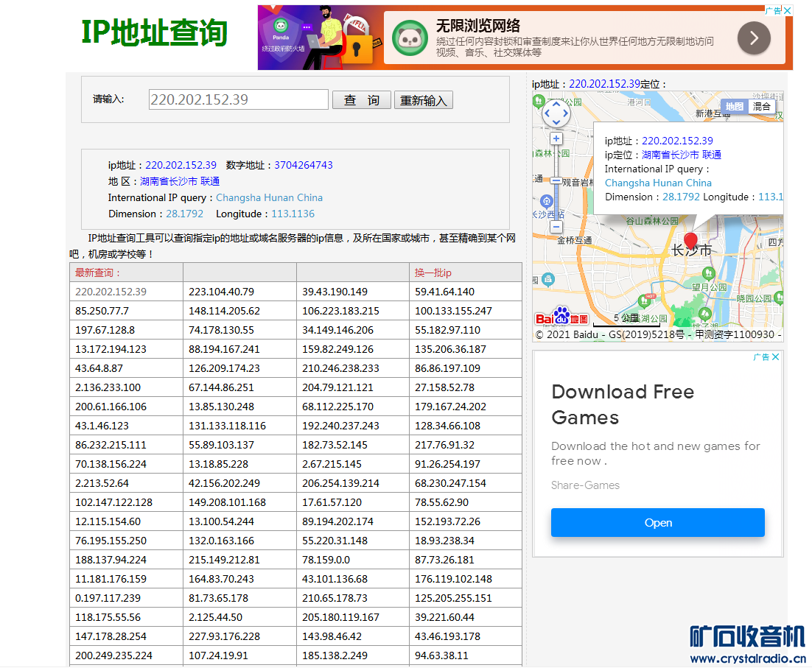Zoom out the map with the minus button
This screenshot has width=812, height=668.
pyautogui.click(x=556, y=227)
